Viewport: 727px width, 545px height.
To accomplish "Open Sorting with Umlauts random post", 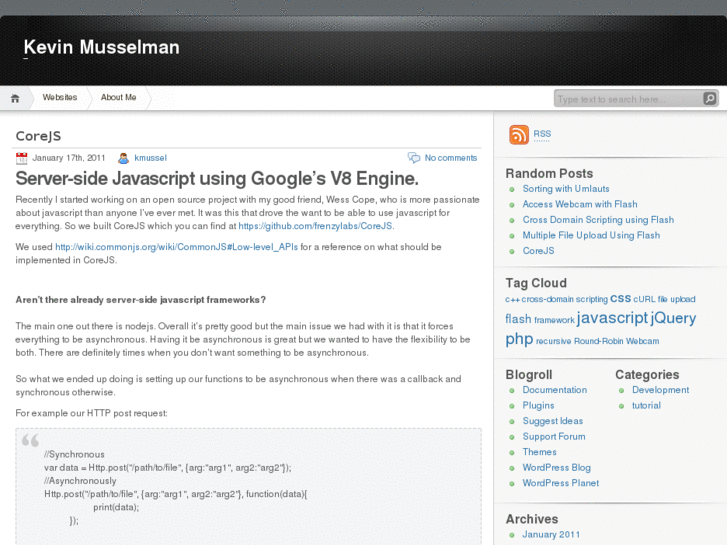I will (565, 189).
